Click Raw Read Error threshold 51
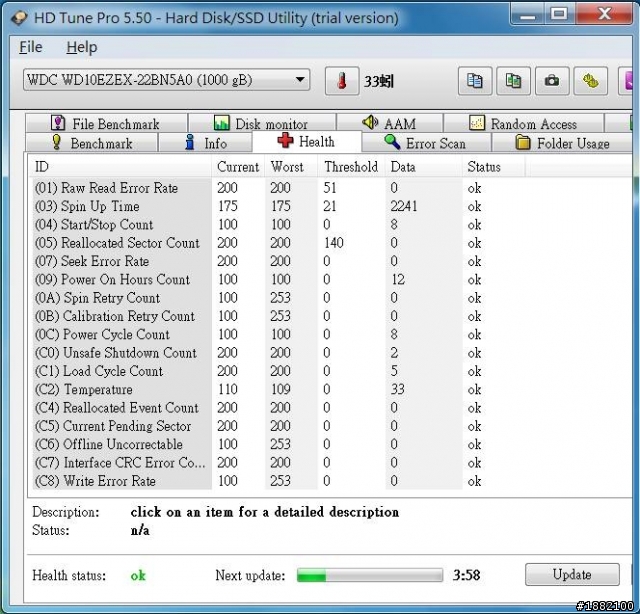 [330, 188]
